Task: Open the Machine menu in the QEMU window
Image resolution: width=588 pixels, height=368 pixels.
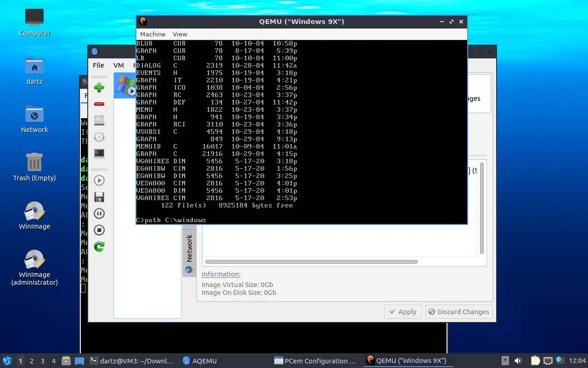Action: [x=153, y=34]
